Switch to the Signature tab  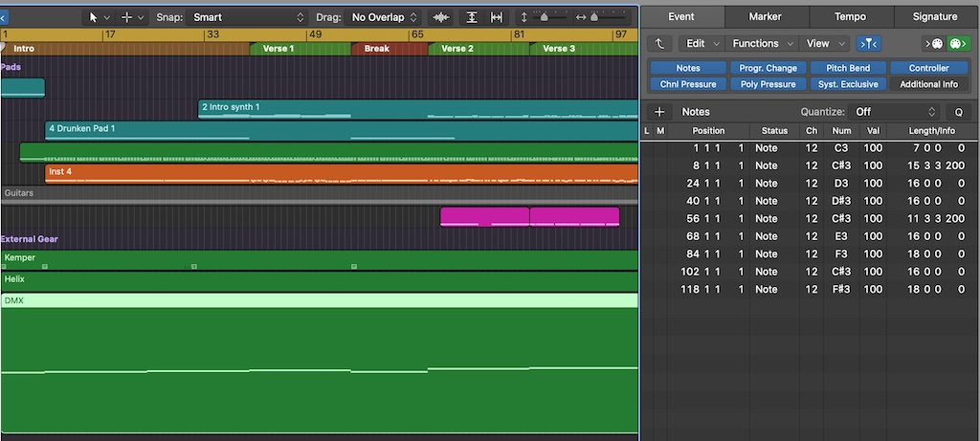tap(935, 17)
